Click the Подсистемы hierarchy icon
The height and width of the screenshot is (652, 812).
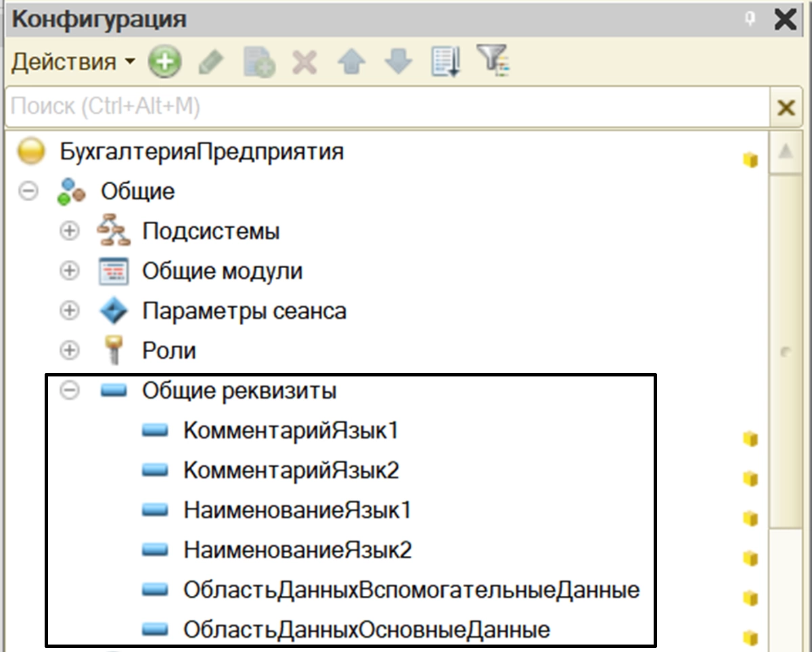(x=113, y=232)
